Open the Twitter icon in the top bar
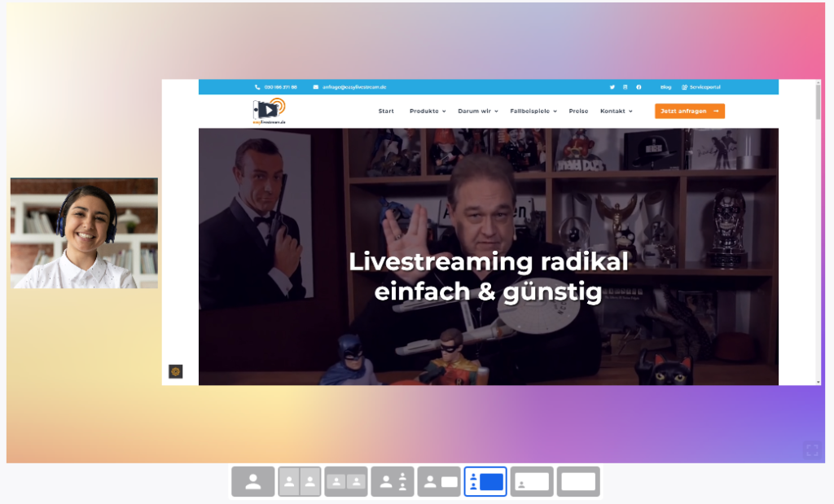 pyautogui.click(x=612, y=87)
